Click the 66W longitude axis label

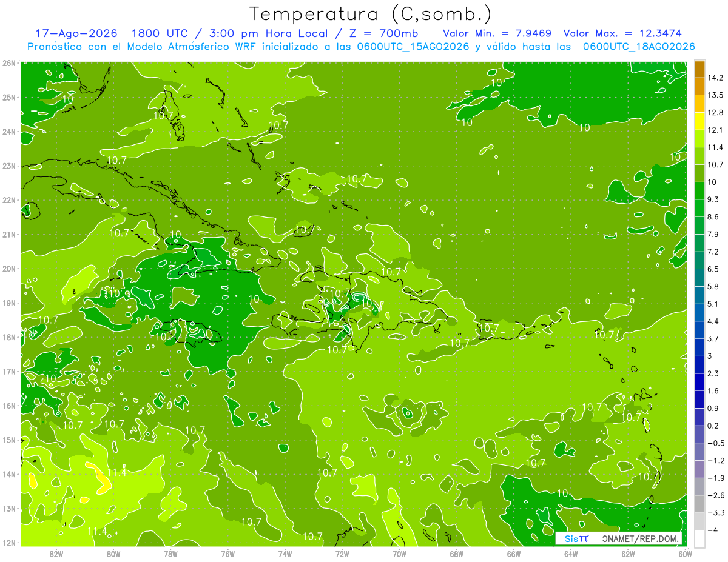(x=513, y=554)
